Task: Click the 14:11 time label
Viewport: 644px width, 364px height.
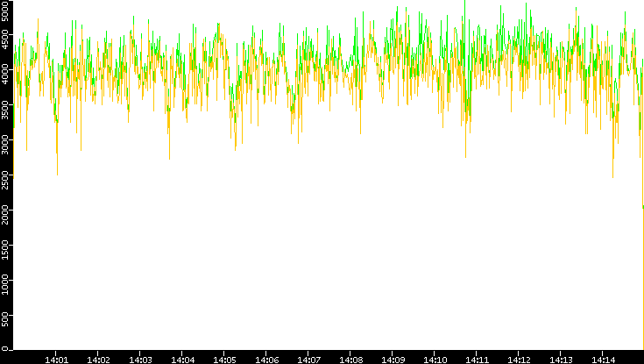Action: click(x=477, y=360)
